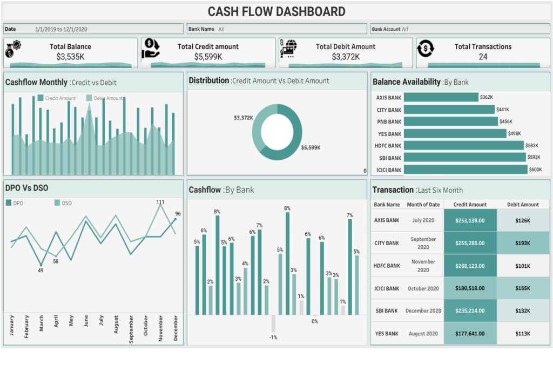Click the Month of Date column header

423,205
